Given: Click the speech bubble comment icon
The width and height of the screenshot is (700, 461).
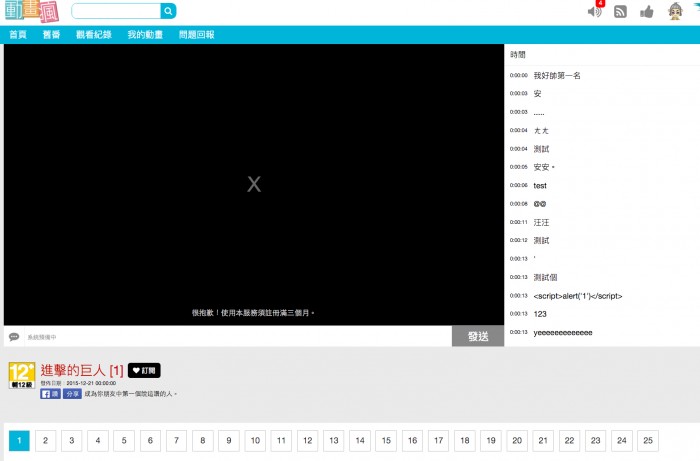Looking at the screenshot, I should 14,336.
